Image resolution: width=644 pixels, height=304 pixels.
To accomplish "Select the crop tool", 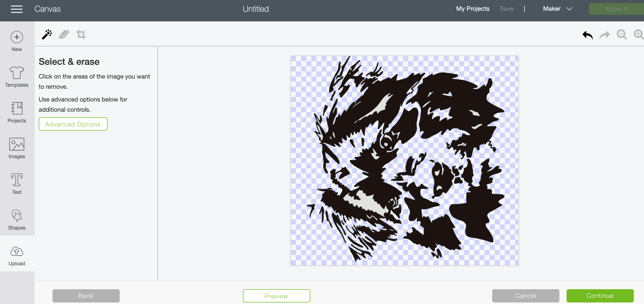I will (81, 34).
